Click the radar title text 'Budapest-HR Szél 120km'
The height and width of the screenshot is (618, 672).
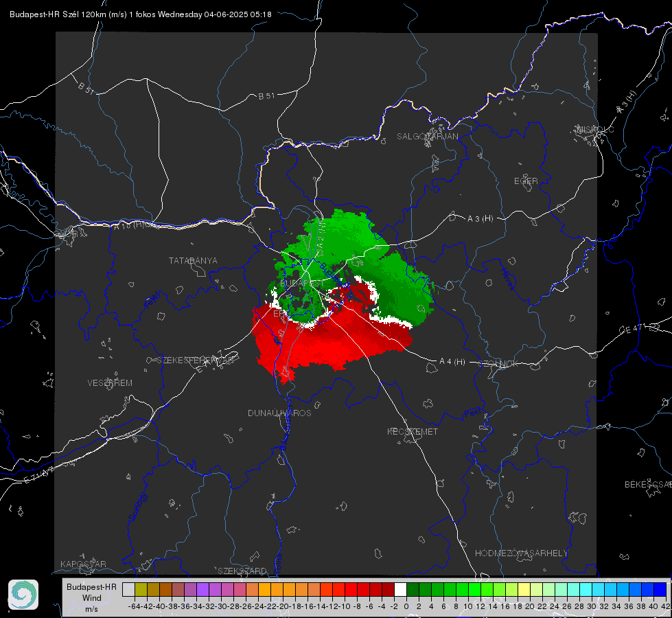[58, 14]
